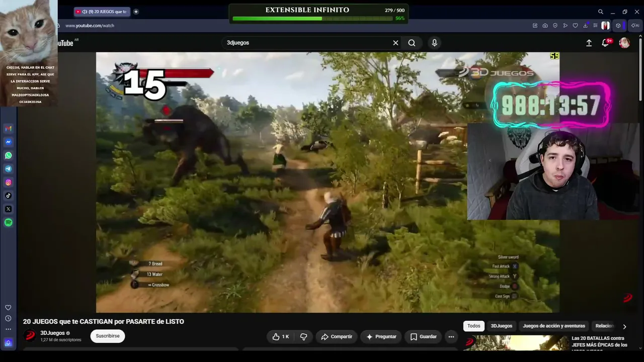The width and height of the screenshot is (644, 362).
Task: Open WhatsApp in the sidebar
Action: click(x=8, y=155)
